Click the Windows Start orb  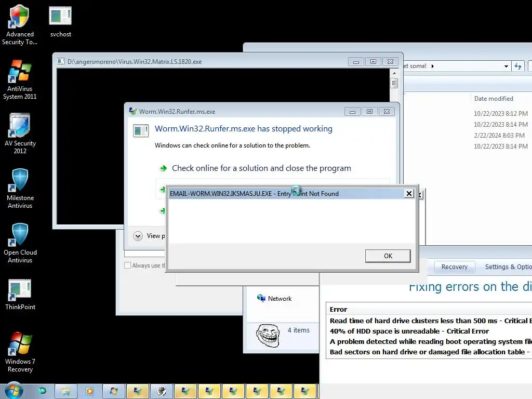click(14, 391)
